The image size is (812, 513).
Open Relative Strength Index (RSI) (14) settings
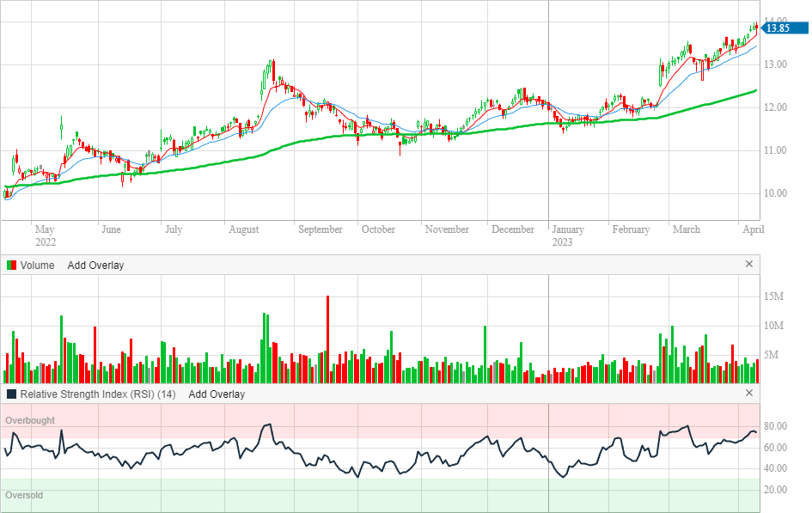pos(98,394)
